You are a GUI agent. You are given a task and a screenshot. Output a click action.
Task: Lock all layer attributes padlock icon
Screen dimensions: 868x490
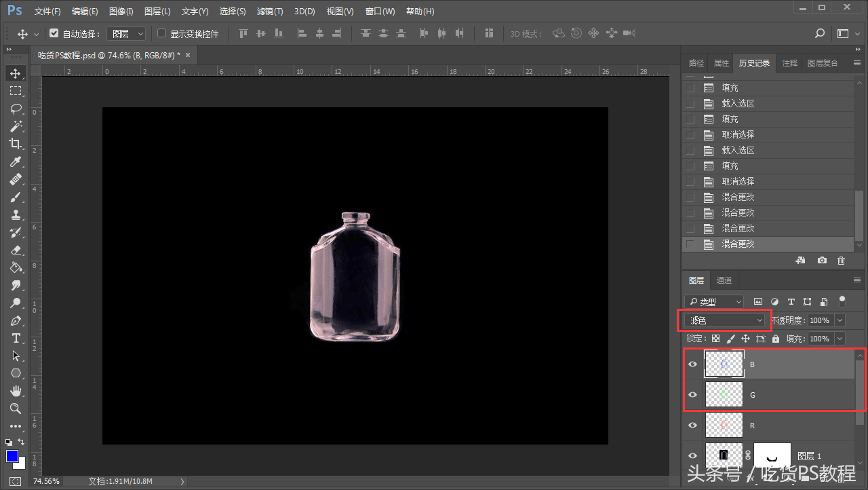coord(776,338)
